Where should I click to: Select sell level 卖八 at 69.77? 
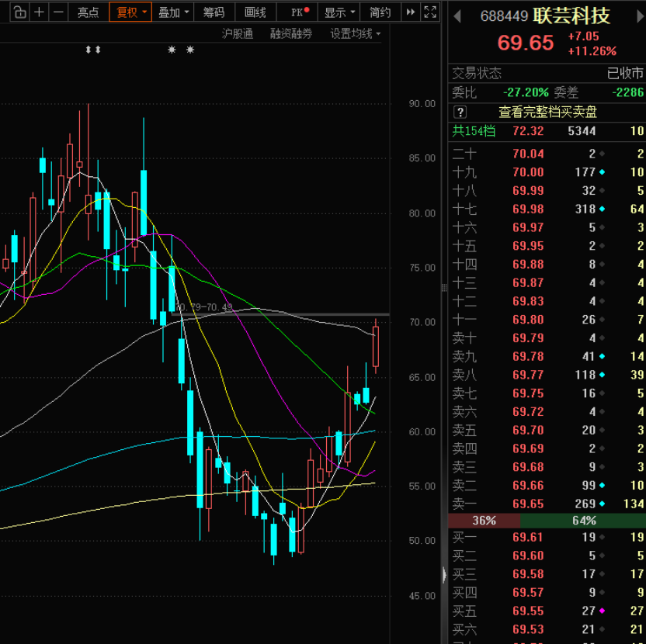tap(547, 375)
